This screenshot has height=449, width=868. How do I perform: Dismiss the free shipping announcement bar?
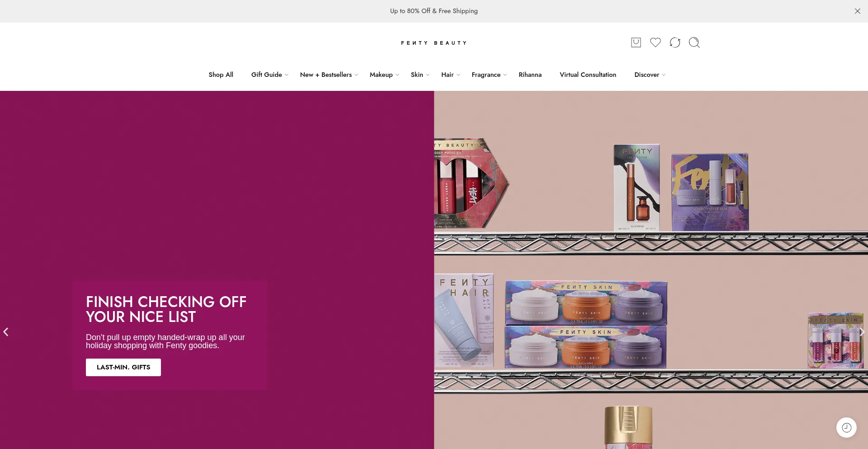pyautogui.click(x=857, y=11)
